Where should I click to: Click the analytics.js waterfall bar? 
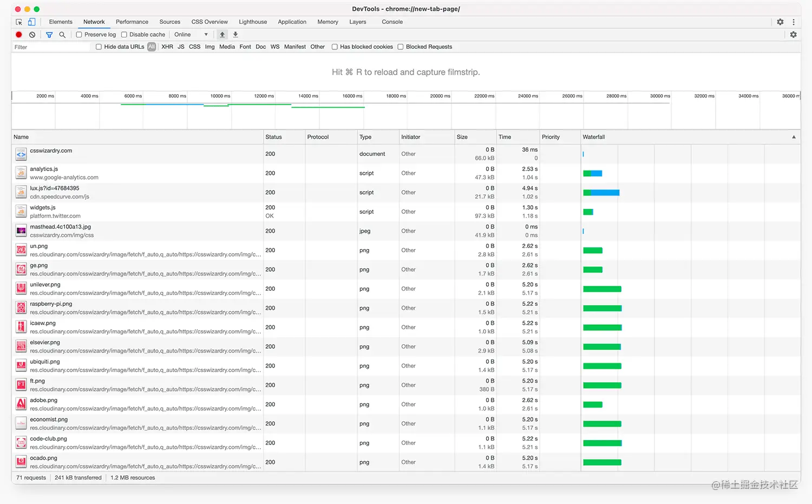592,173
